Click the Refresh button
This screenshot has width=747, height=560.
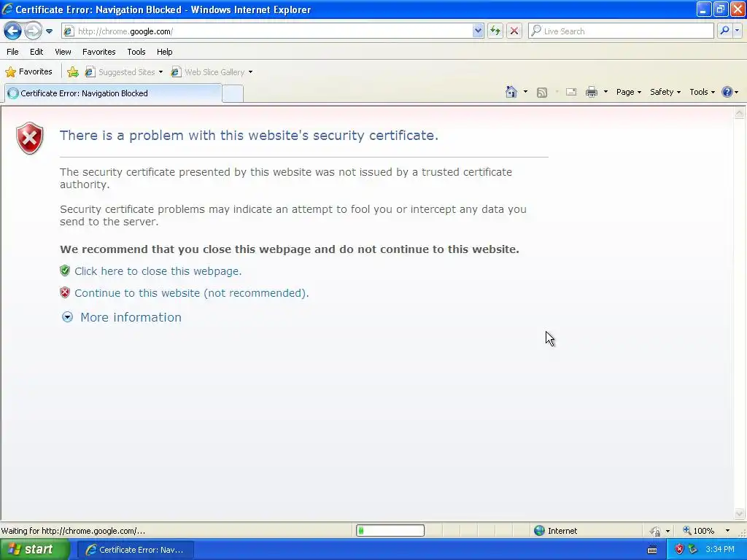(x=495, y=31)
